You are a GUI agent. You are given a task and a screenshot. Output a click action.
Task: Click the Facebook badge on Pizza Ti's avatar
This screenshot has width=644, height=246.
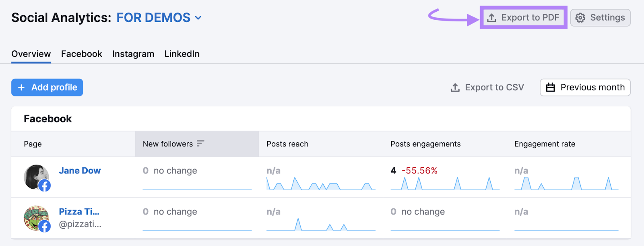click(x=44, y=227)
